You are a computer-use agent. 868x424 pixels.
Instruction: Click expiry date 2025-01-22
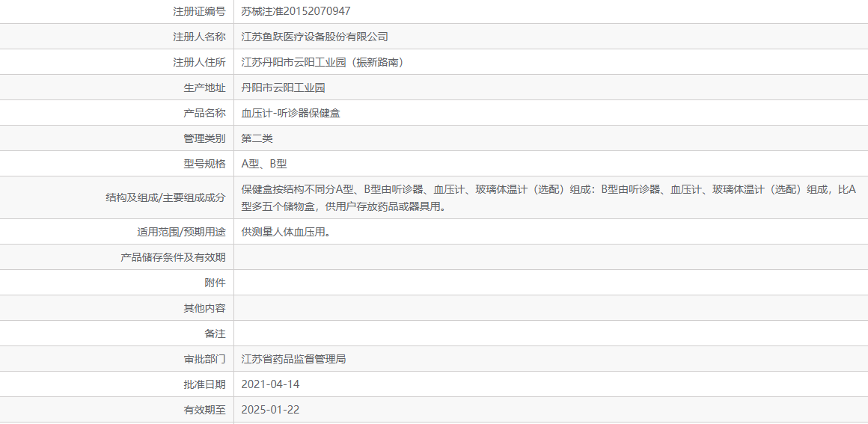tap(271, 410)
